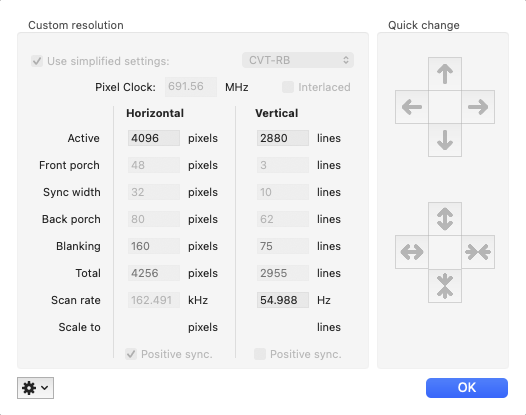
Task: Click the horizontal expand double-arrow icon
Action: tap(412, 252)
